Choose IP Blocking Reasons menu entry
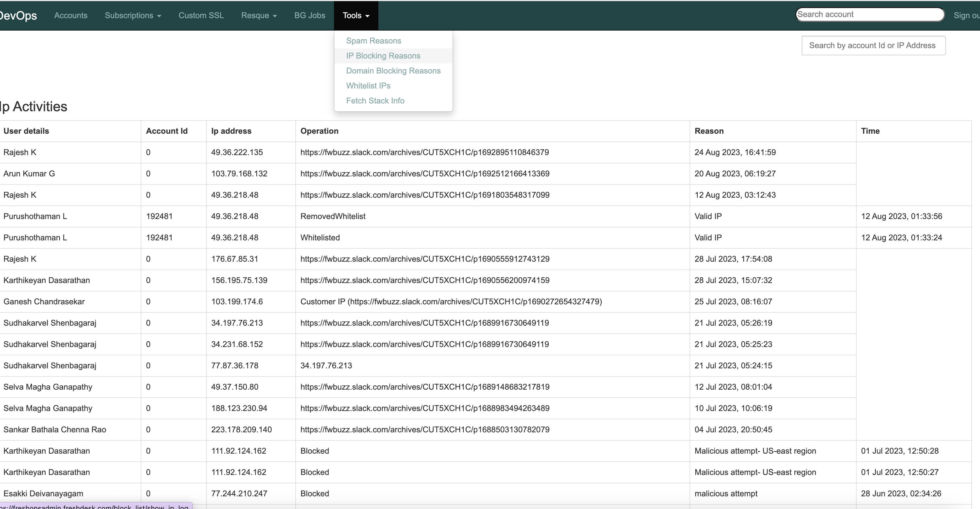980x509 pixels. pyautogui.click(x=383, y=56)
